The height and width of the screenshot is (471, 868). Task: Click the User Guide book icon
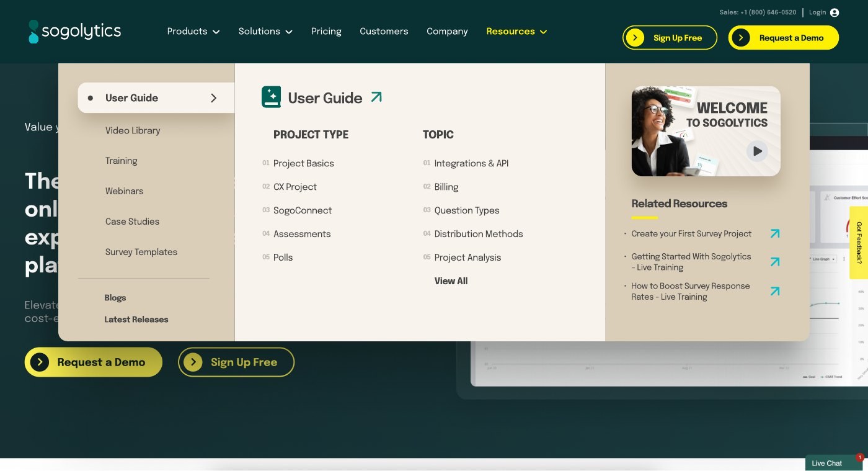(271, 97)
